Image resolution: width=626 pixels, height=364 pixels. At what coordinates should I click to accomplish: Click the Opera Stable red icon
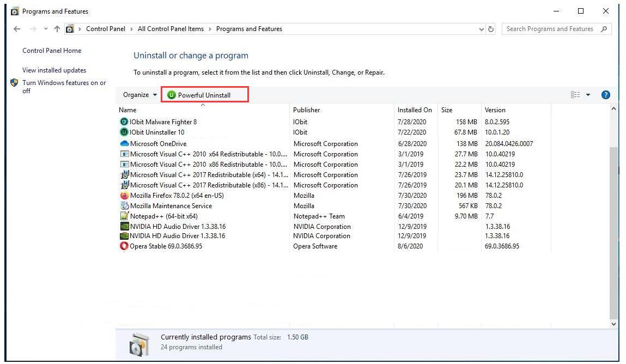(x=124, y=246)
